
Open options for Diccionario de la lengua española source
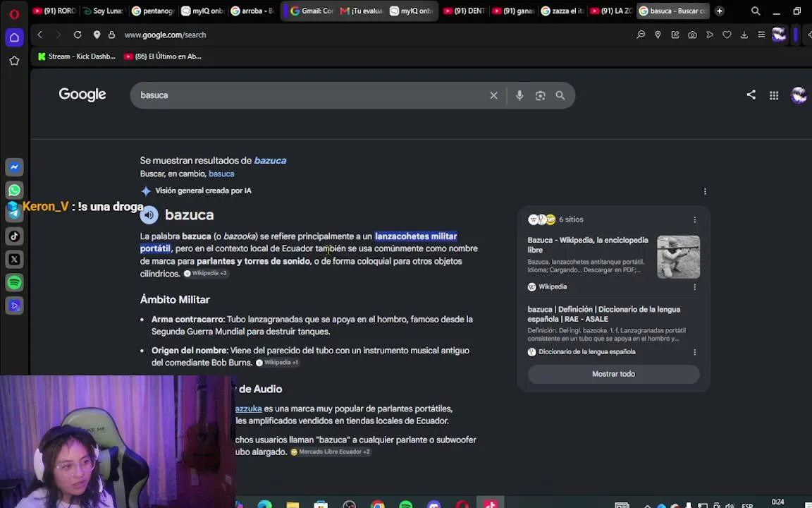coord(694,352)
